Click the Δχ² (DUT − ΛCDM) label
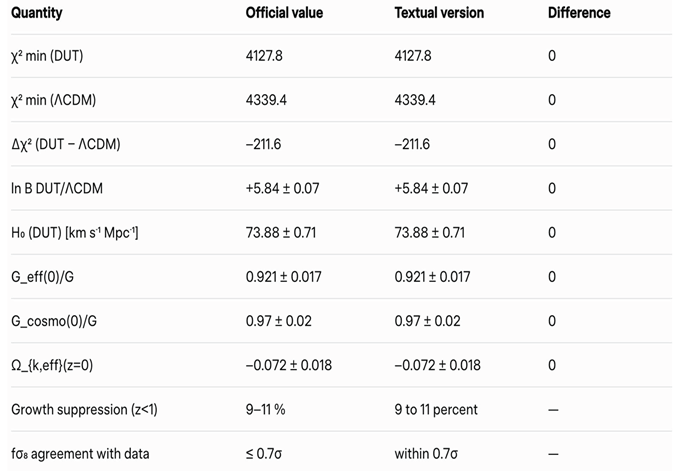 [x=66, y=144]
